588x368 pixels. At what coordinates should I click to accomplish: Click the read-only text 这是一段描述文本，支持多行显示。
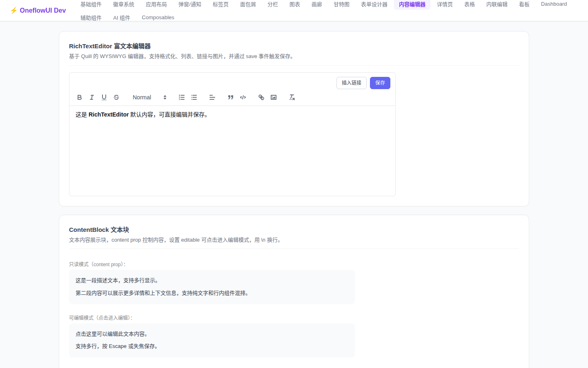[x=118, y=280]
